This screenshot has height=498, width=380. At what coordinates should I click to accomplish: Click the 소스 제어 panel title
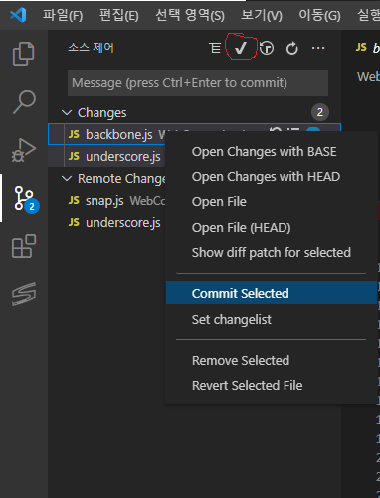[x=91, y=48]
